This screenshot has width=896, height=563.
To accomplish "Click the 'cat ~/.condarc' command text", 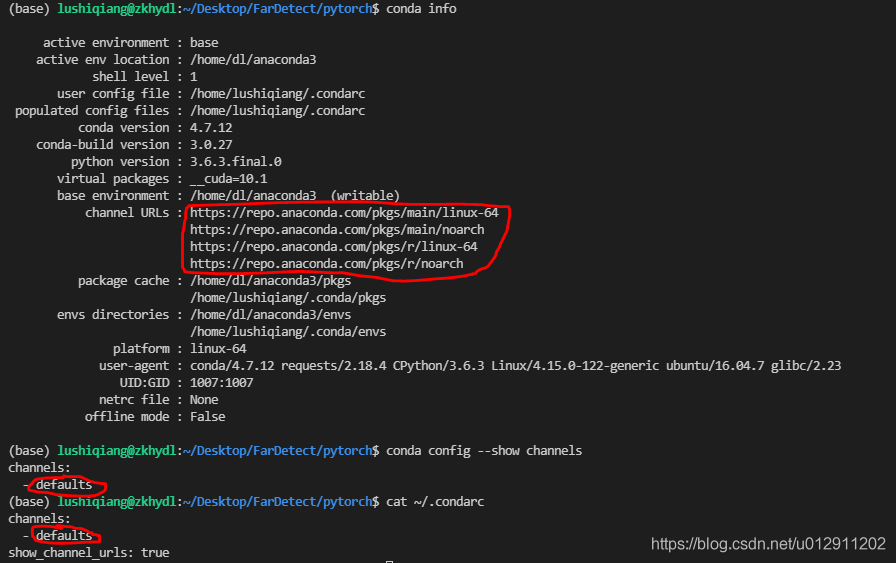I will pyautogui.click(x=435, y=501).
